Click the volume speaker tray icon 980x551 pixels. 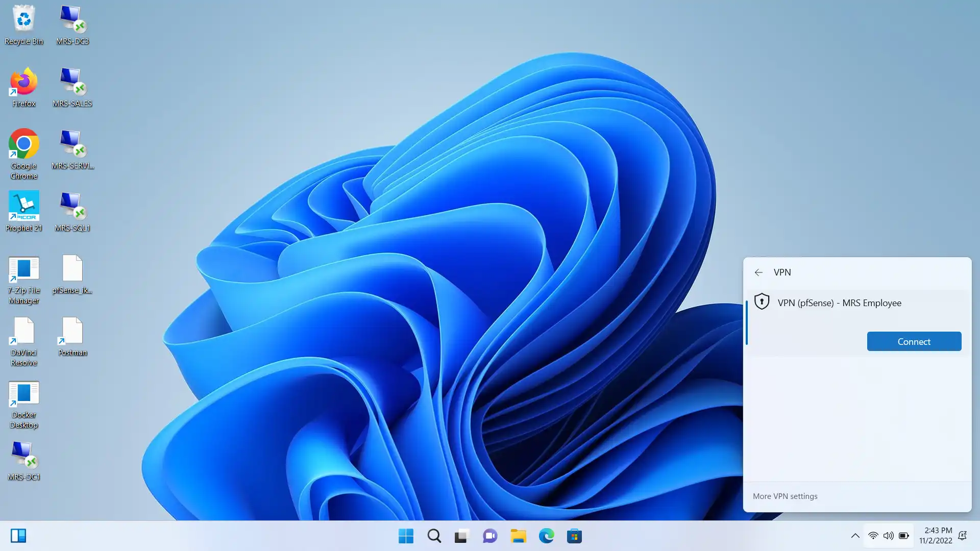point(888,536)
